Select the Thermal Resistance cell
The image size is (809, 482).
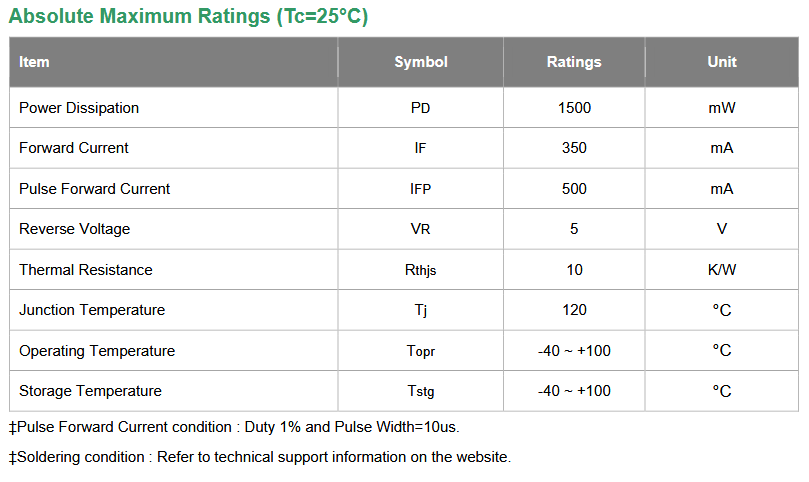click(x=173, y=269)
